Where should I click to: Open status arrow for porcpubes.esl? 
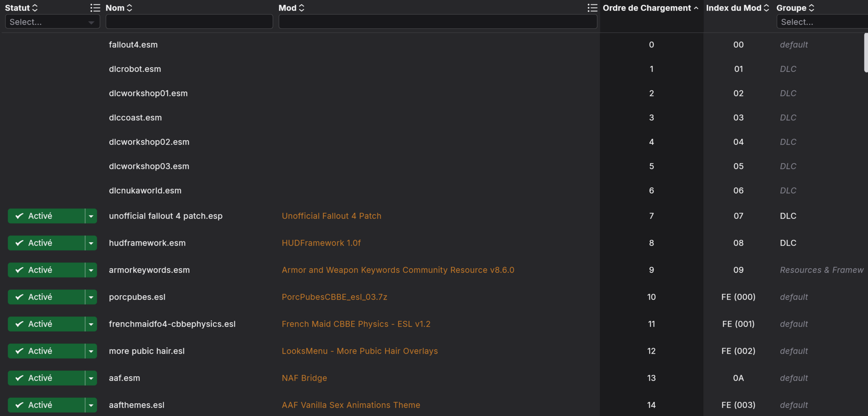coord(91,297)
